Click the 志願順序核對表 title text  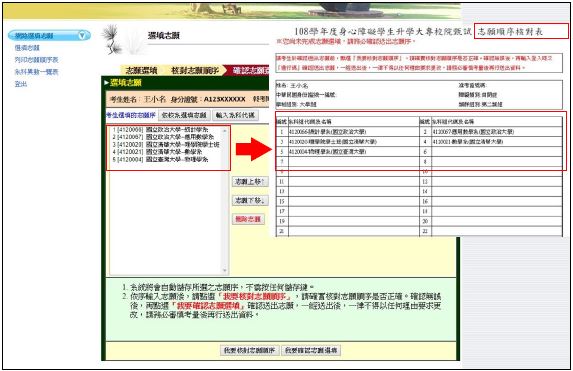510,32
